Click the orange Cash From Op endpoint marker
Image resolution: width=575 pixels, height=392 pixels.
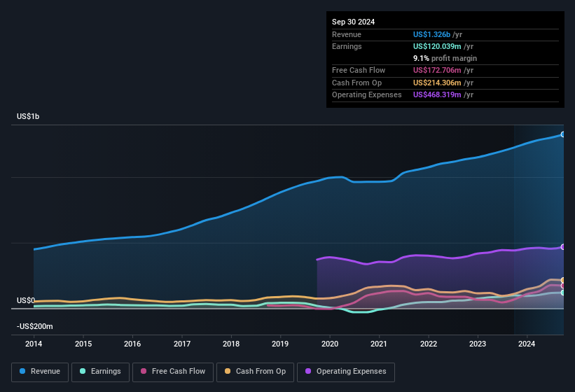point(563,280)
